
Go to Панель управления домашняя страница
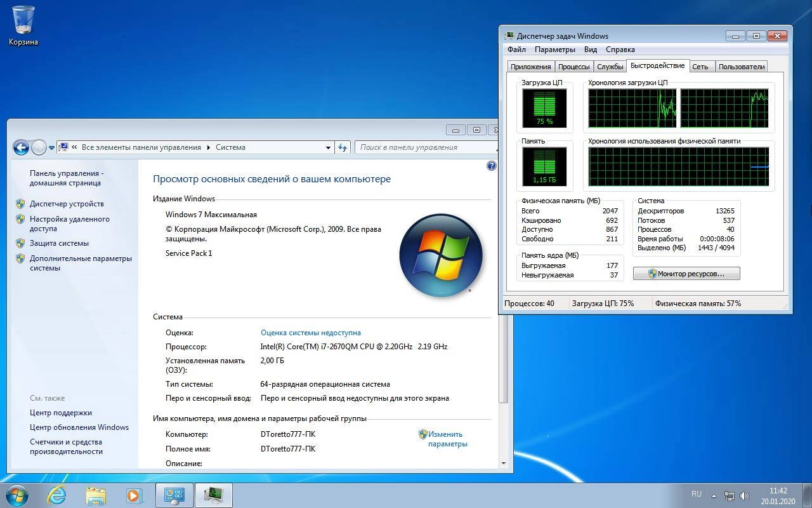[x=67, y=178]
